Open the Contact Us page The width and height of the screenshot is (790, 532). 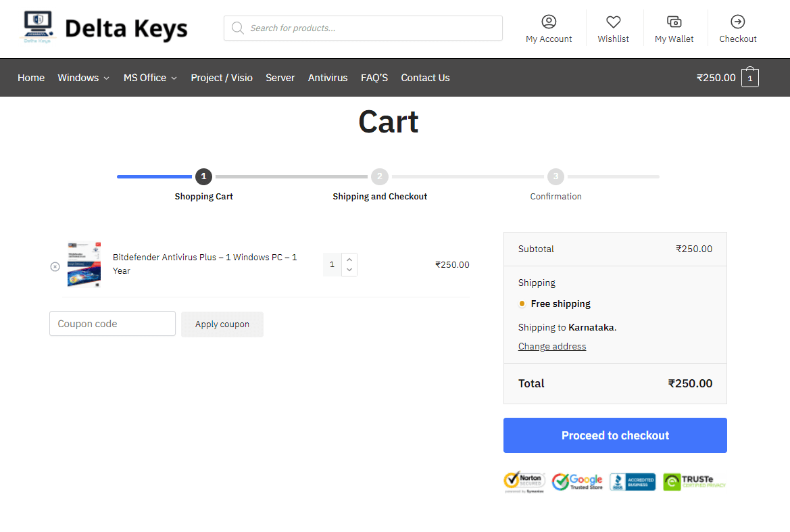pyautogui.click(x=425, y=77)
